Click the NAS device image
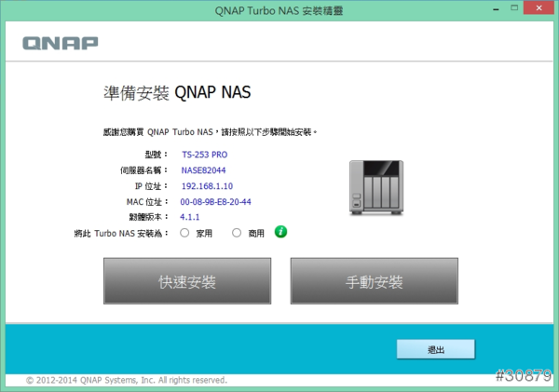This screenshot has height=392, width=559. (376, 187)
